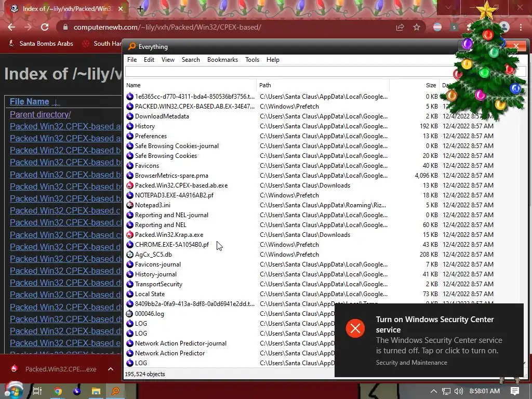
Task: Click the Start button on taskbar
Action: tap(13, 390)
